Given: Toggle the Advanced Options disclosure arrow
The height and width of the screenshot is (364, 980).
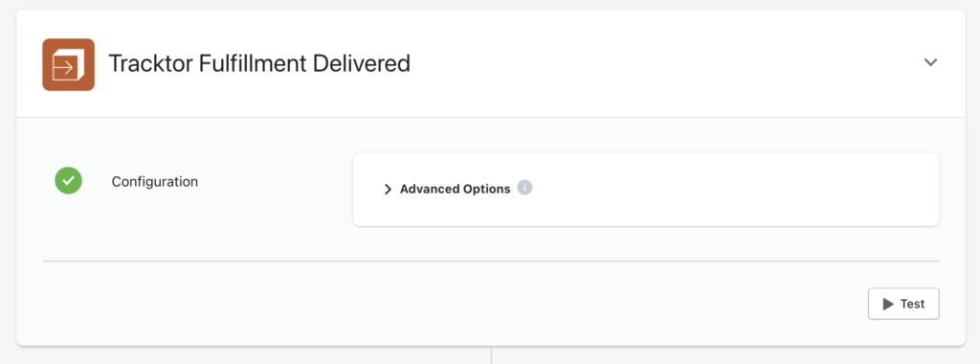Looking at the screenshot, I should pos(388,189).
